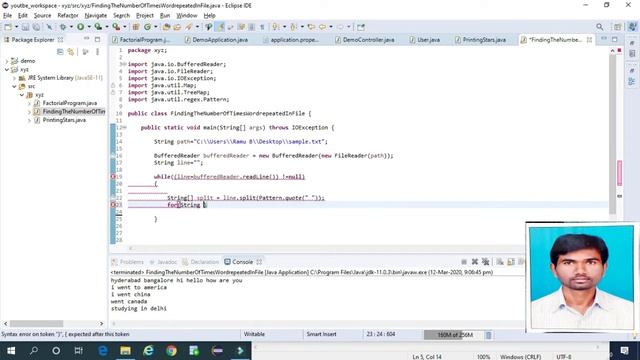Run garbage collector trash icon
The image size is (640, 360).
click(x=489, y=335)
